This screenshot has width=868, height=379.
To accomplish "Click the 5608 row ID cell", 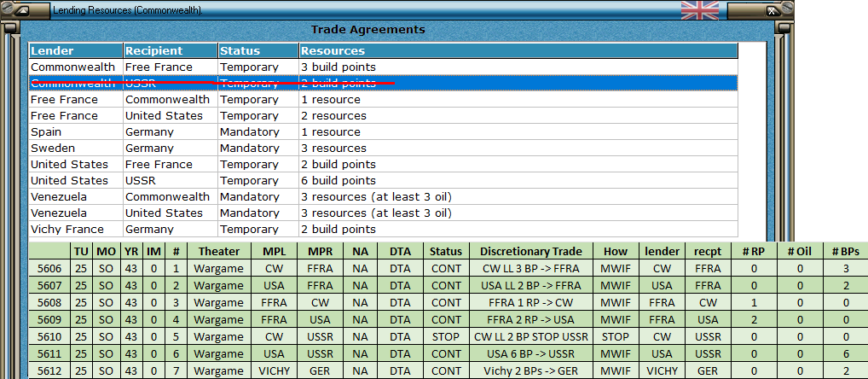I will pos(49,303).
